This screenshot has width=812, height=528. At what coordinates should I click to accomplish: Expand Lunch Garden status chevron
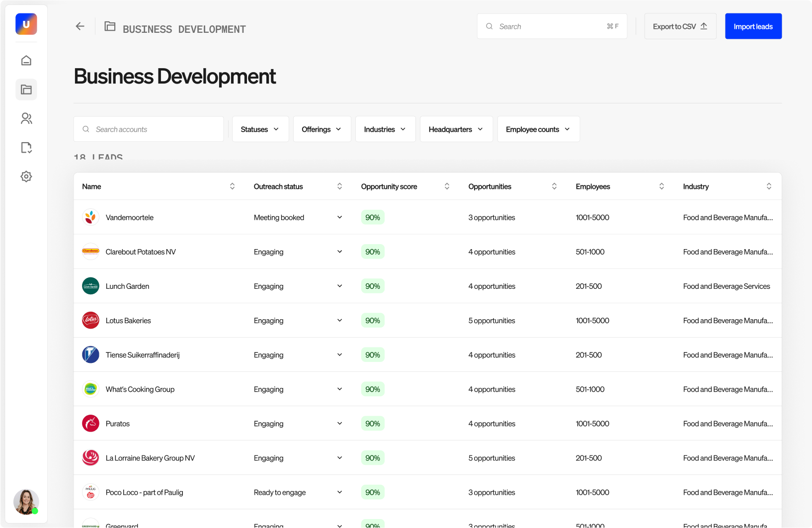(339, 286)
